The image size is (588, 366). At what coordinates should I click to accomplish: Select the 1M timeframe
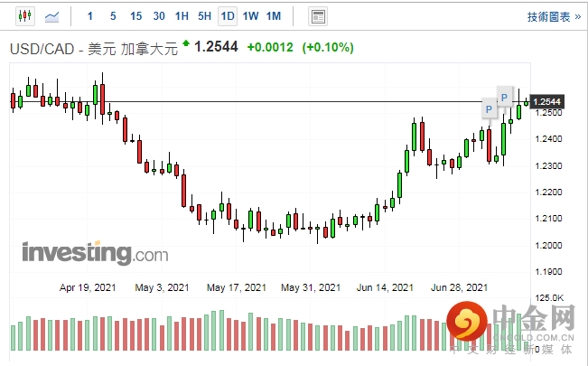(x=274, y=16)
